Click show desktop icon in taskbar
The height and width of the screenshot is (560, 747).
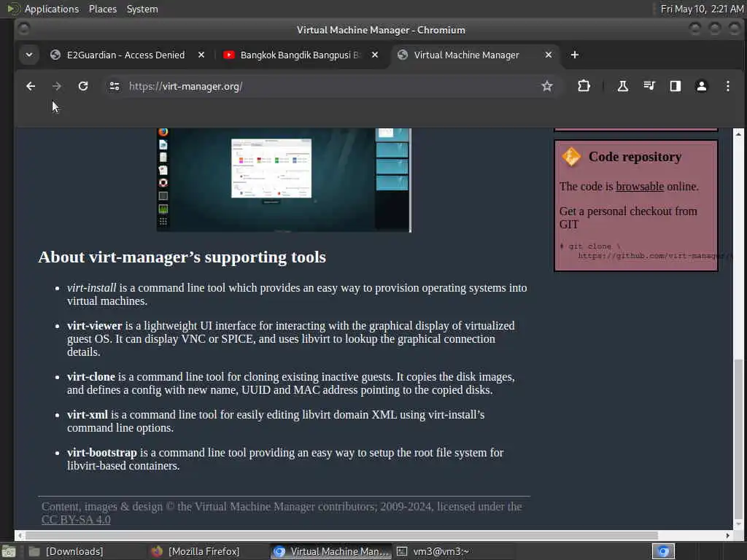click(9, 552)
